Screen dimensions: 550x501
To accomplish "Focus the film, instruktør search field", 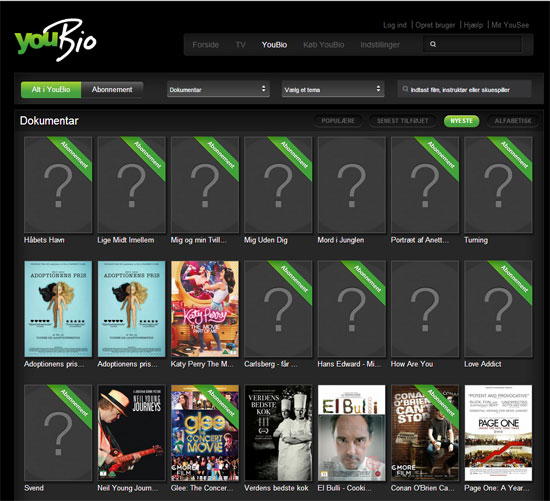I will pos(465,89).
